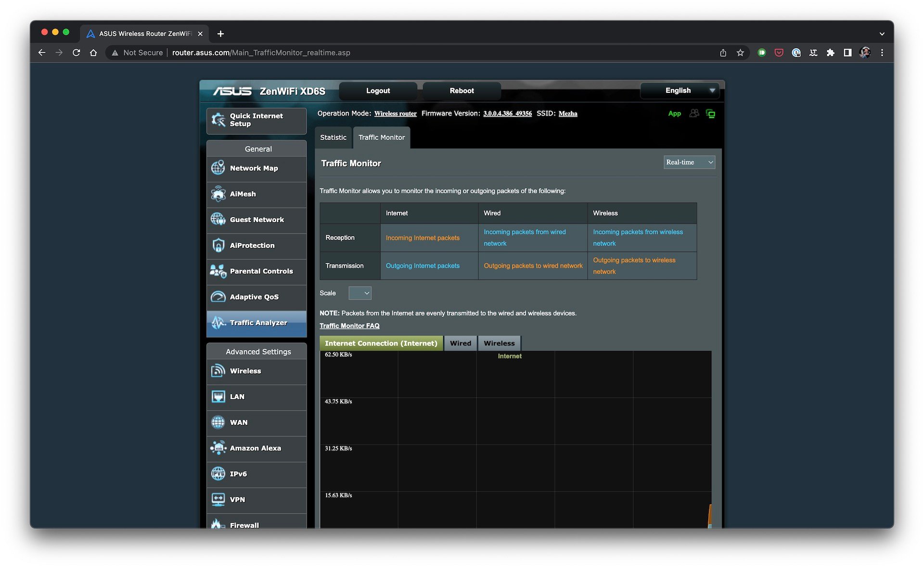The image size is (924, 568).
Task: Click the Statistic tab
Action: [x=333, y=137]
